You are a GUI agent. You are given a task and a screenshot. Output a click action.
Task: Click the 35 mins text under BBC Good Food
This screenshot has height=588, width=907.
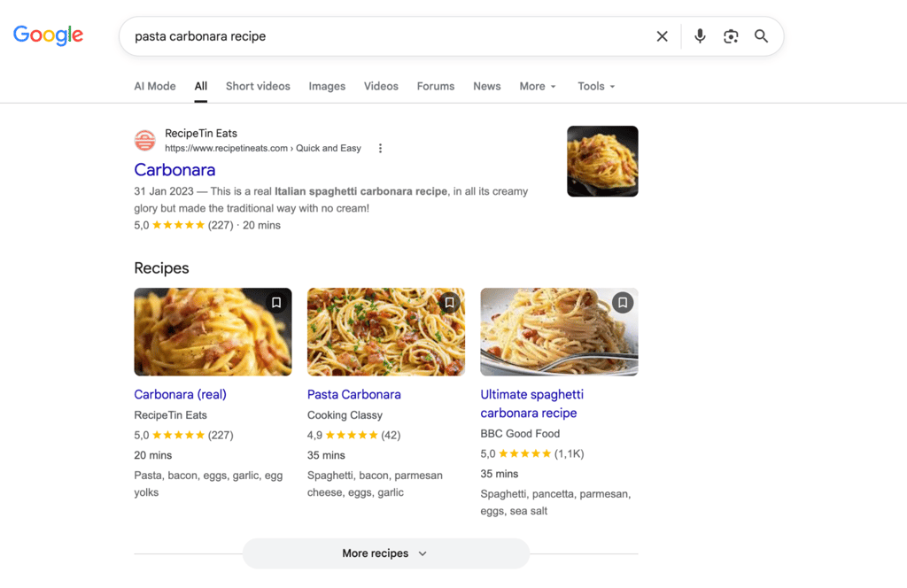click(500, 474)
